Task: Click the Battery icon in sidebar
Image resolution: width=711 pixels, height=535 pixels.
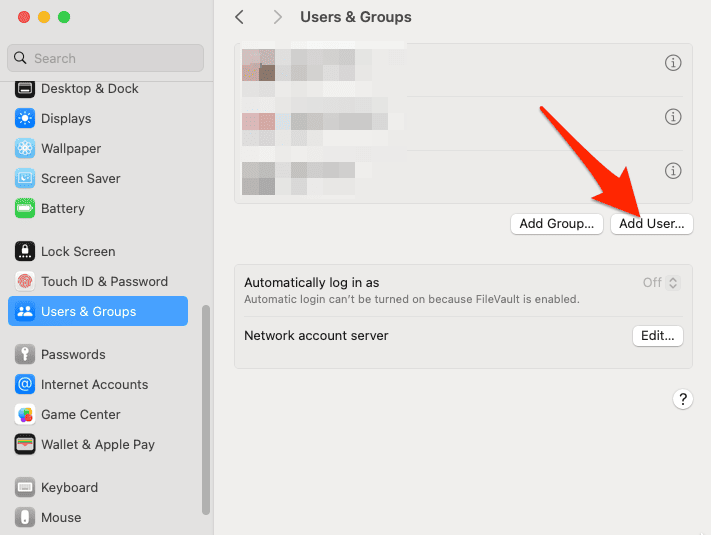Action: 25,209
